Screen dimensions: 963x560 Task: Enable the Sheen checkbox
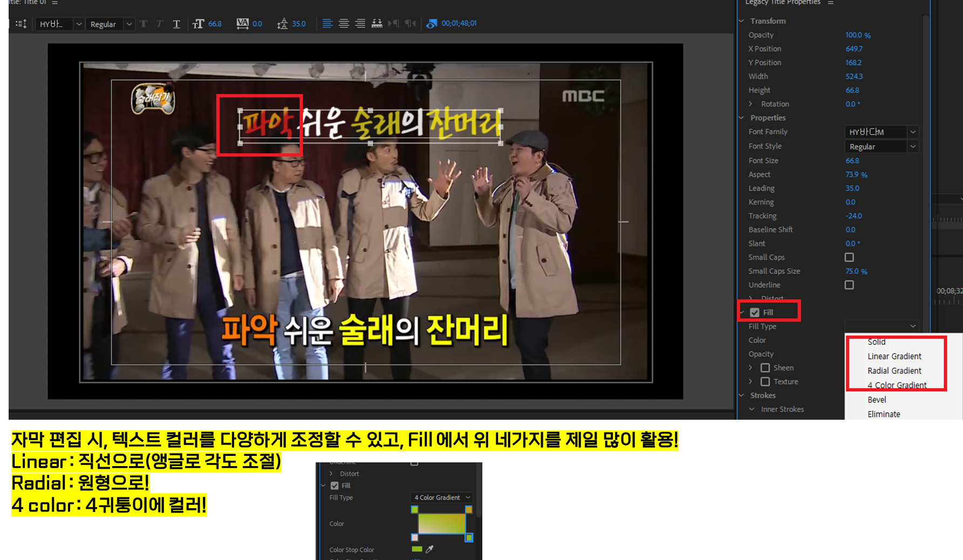pyautogui.click(x=765, y=368)
